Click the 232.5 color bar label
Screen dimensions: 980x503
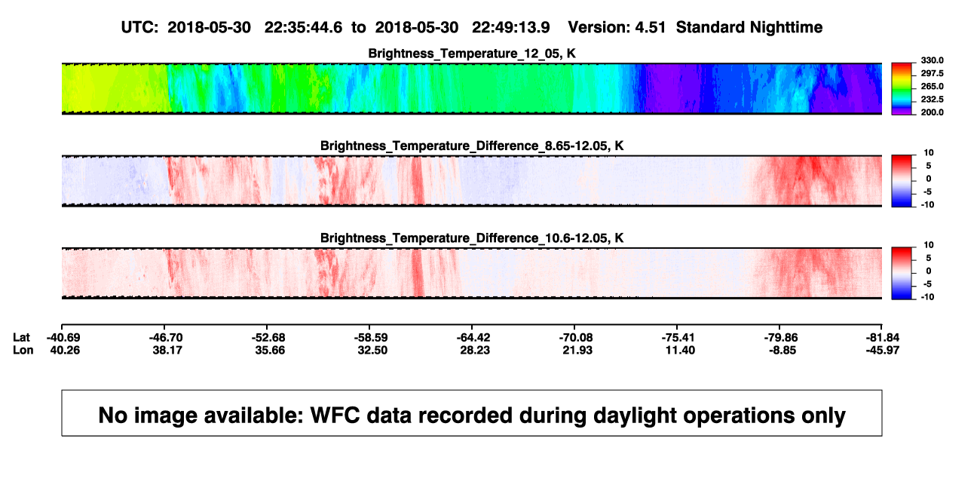933,99
